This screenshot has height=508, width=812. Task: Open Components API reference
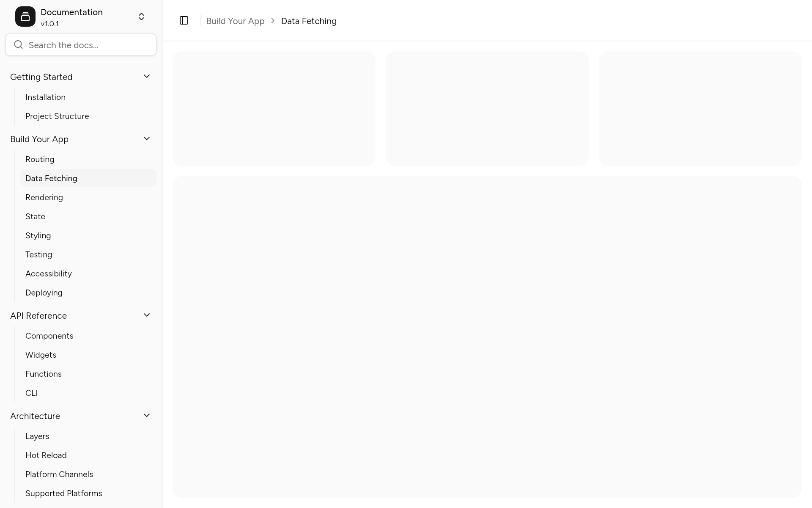tap(88, 336)
